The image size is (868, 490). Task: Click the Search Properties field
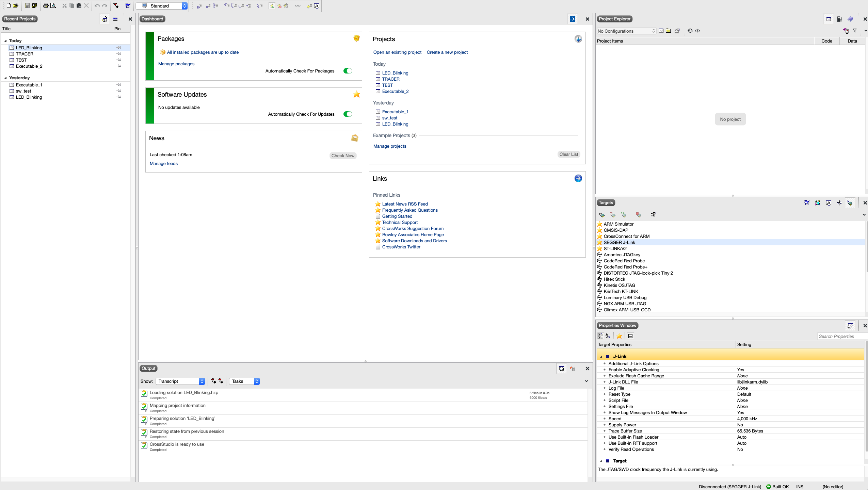tap(841, 336)
